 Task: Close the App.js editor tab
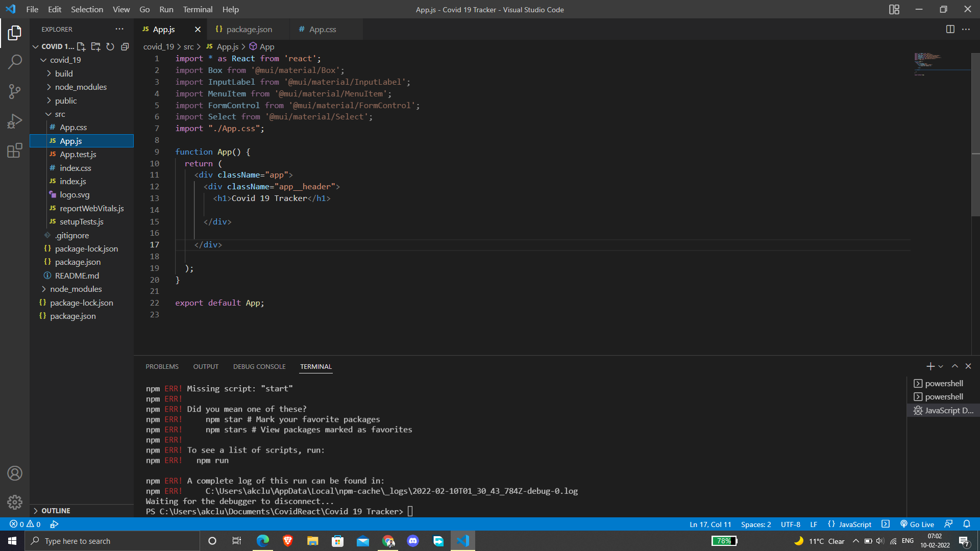[x=198, y=30]
